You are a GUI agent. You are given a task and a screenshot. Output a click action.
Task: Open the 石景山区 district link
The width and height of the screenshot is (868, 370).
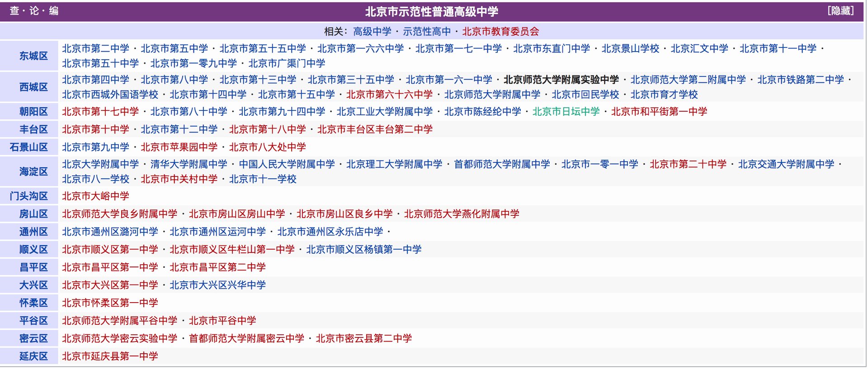pos(28,147)
